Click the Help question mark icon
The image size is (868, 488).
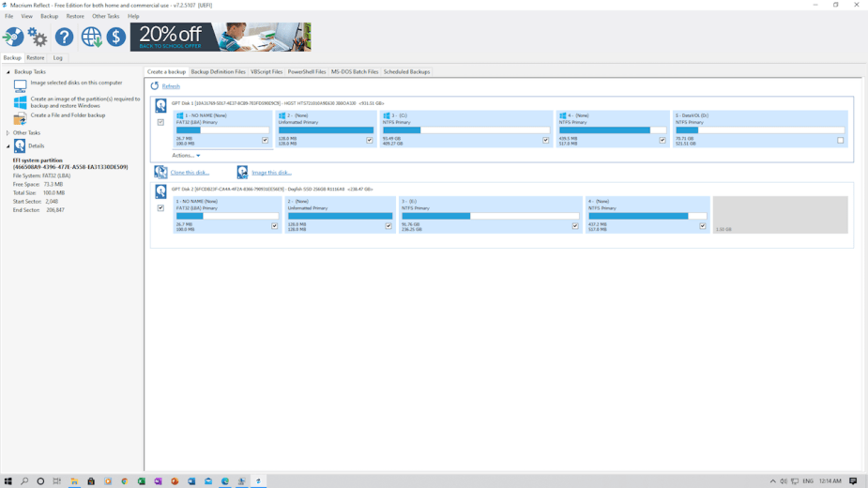pyautogui.click(x=64, y=37)
